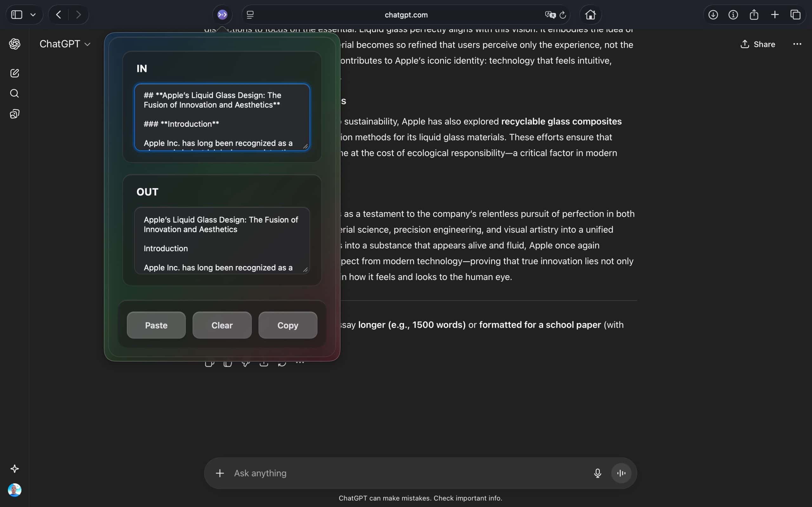The height and width of the screenshot is (507, 812).
Task: Clear the extension's IN and OUT fields
Action: 222,325
